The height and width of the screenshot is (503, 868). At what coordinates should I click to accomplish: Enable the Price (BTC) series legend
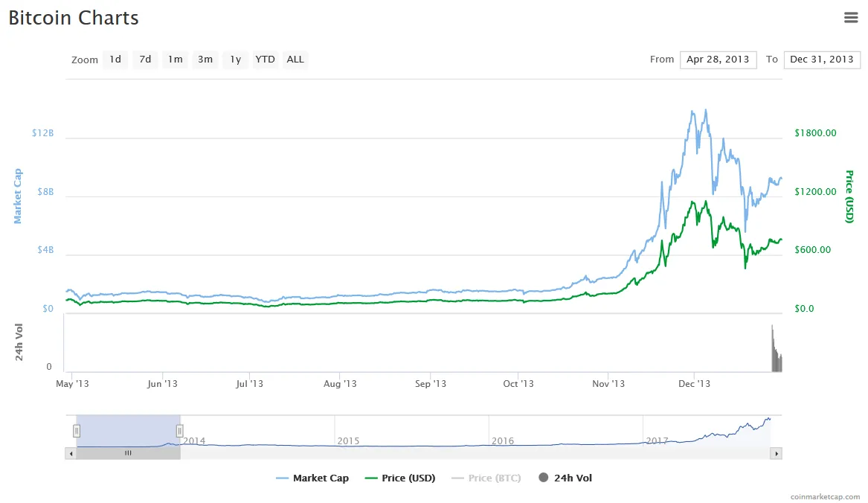[486, 478]
